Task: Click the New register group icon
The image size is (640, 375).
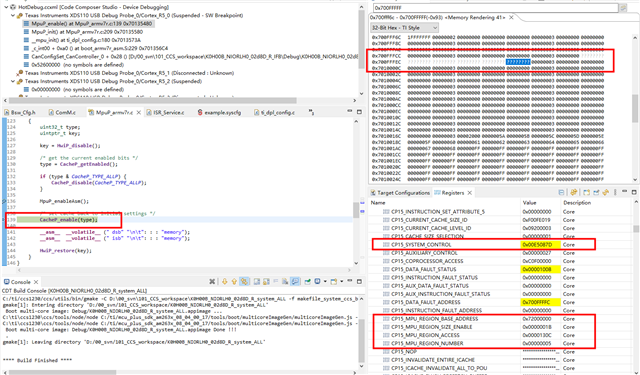Action: coord(587,192)
